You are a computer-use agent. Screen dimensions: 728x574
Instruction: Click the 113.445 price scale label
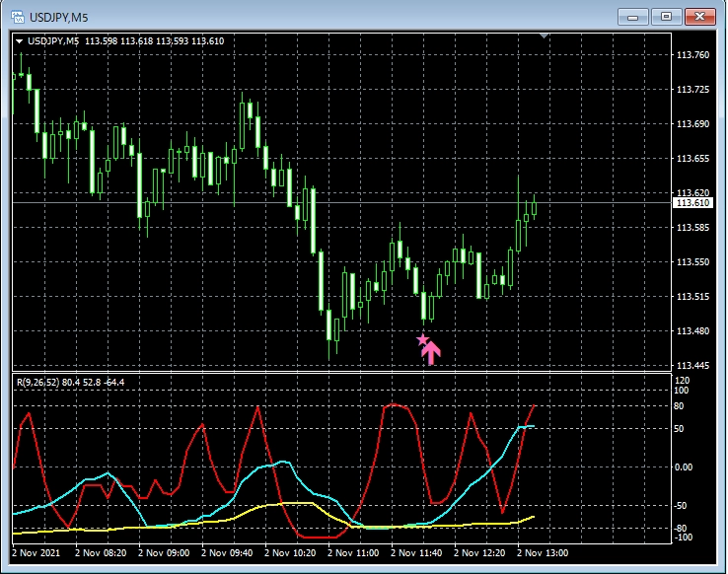693,366
